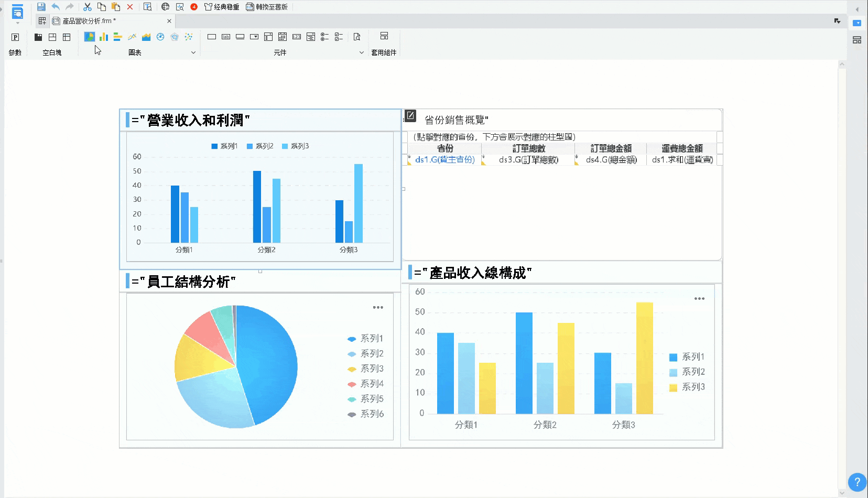This screenshot has height=498, width=868.
Task: Expand the 元件 group chevron
Action: point(361,52)
